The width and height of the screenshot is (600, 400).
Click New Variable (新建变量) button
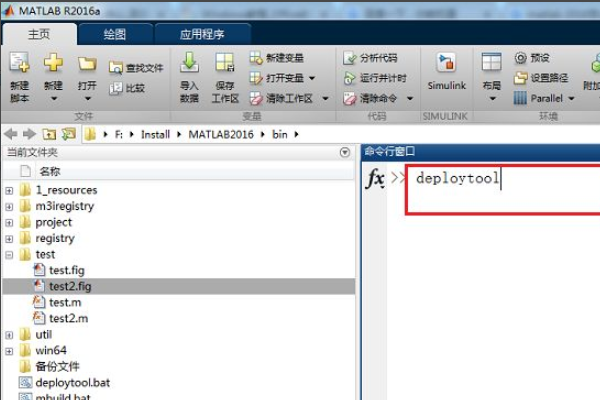276,58
